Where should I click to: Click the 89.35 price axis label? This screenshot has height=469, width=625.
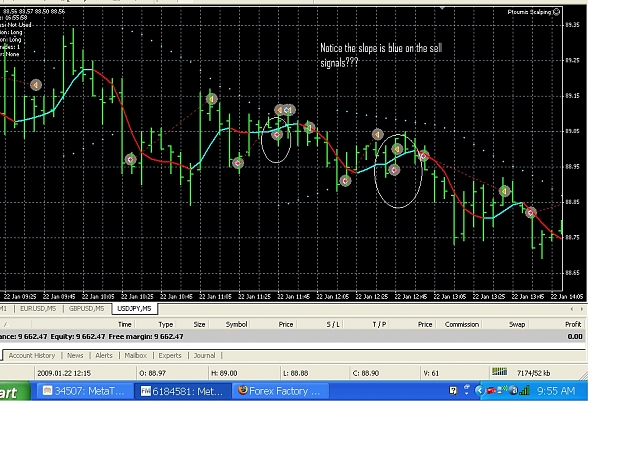coord(572,25)
